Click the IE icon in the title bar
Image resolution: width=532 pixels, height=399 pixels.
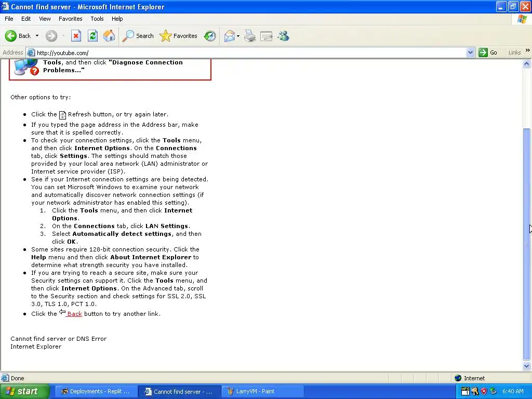click(5, 6)
